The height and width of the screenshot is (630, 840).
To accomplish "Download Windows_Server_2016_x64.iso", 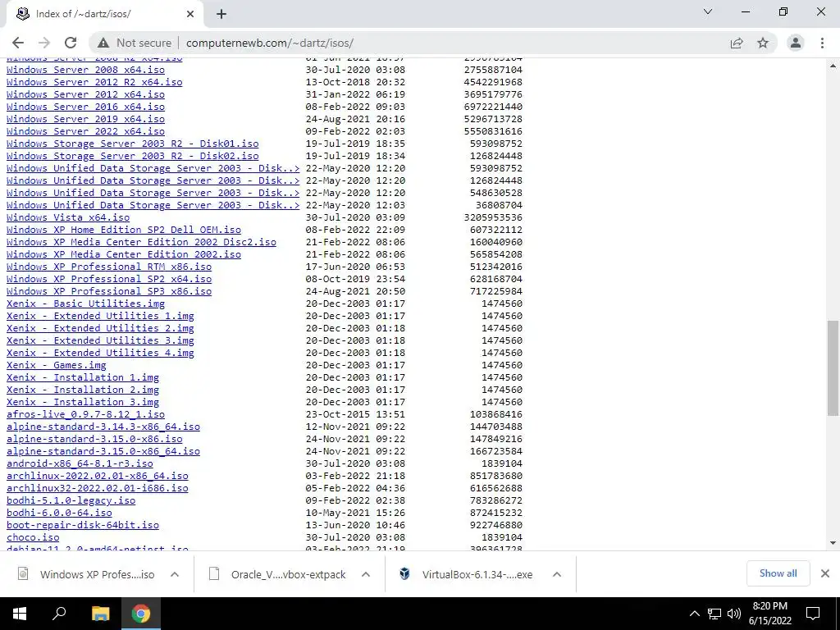I will [x=85, y=107].
